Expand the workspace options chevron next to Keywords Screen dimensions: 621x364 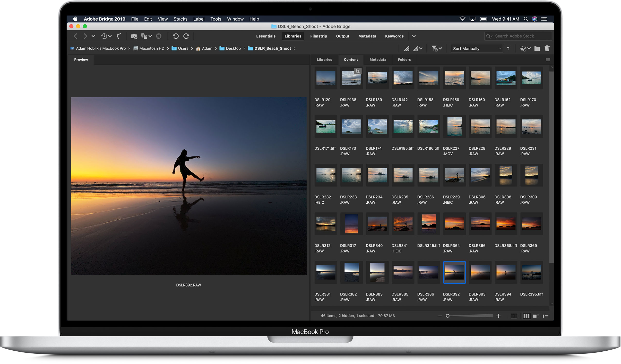click(x=414, y=36)
